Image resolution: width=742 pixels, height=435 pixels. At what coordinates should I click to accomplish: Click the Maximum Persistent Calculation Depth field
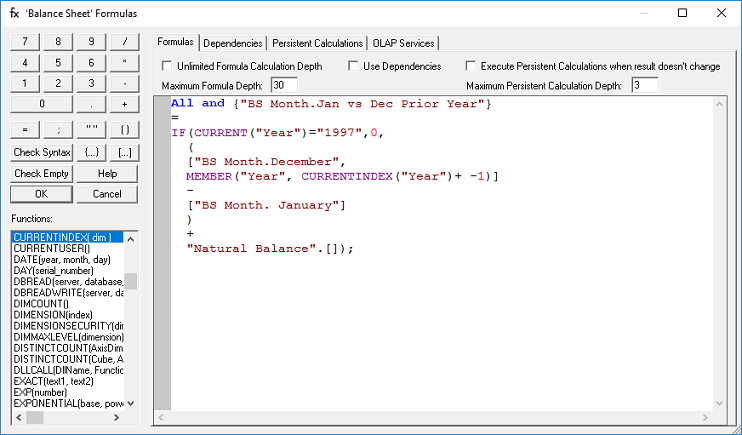pyautogui.click(x=645, y=85)
